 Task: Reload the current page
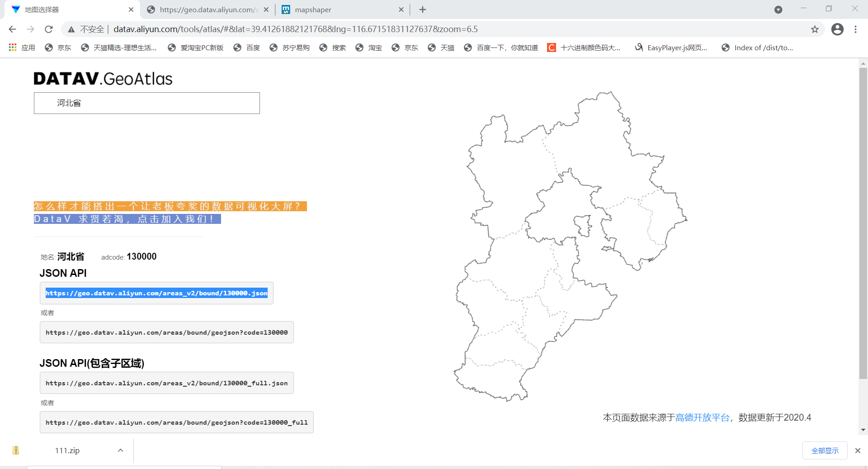click(49, 29)
